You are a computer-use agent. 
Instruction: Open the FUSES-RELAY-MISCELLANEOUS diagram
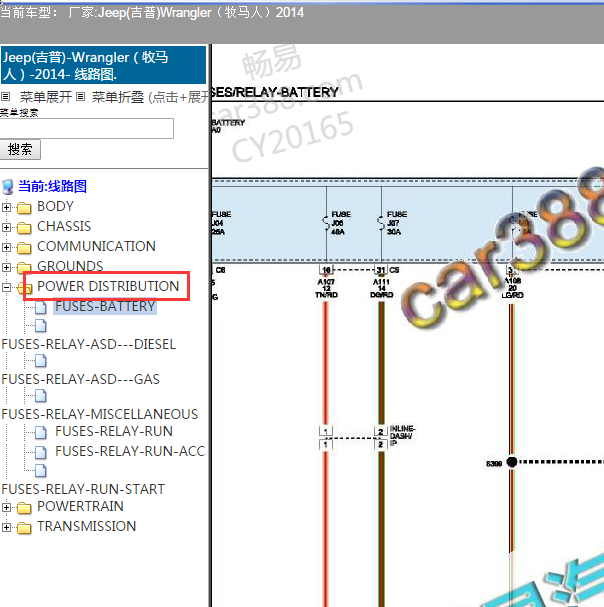(100, 414)
